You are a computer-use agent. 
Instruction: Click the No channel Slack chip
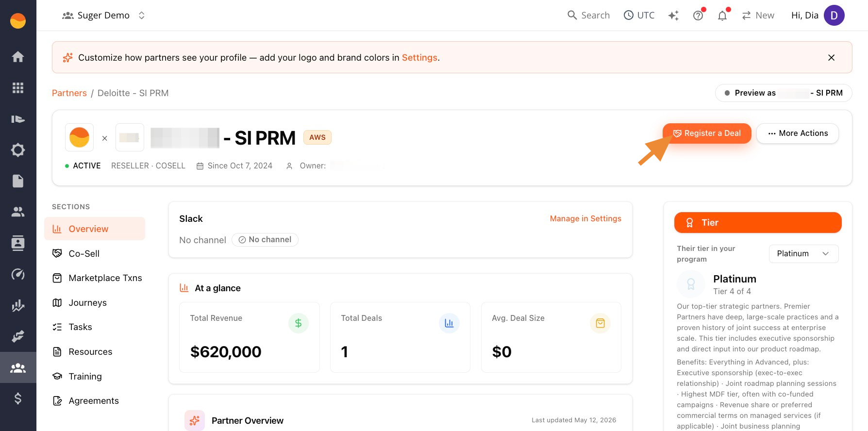[x=265, y=240]
